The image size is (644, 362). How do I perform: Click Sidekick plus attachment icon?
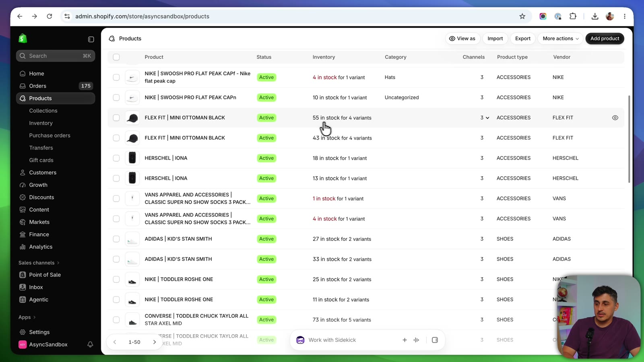click(x=405, y=340)
